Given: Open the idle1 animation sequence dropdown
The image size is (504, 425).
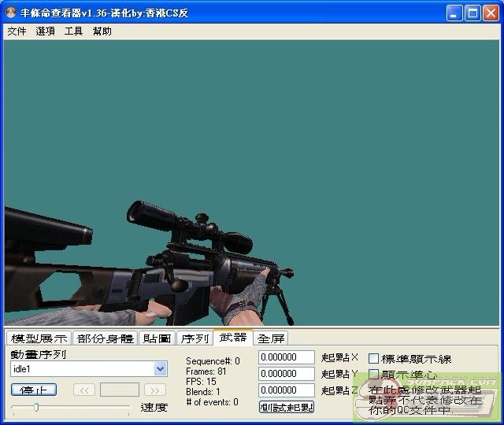Looking at the screenshot, I should point(161,368).
